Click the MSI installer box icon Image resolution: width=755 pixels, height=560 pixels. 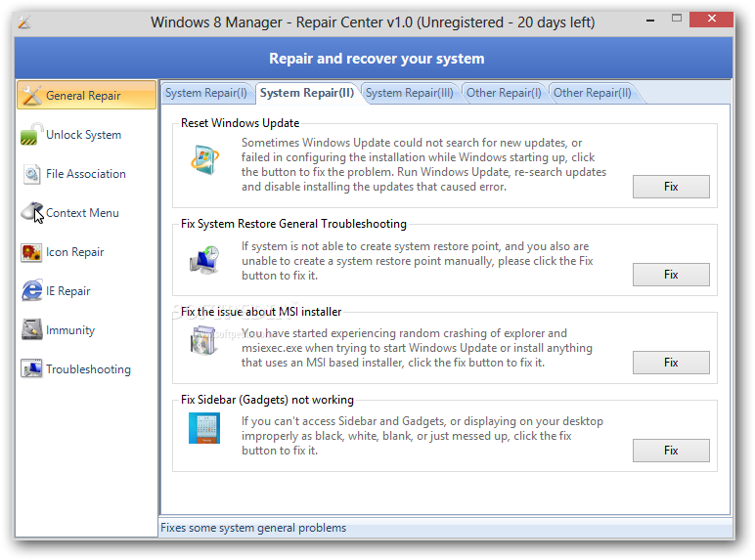pos(203,340)
